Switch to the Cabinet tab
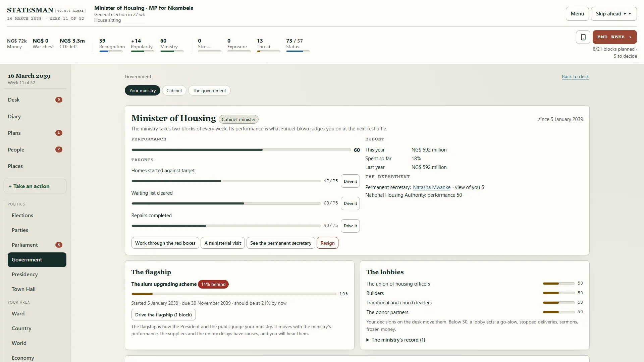 click(174, 90)
